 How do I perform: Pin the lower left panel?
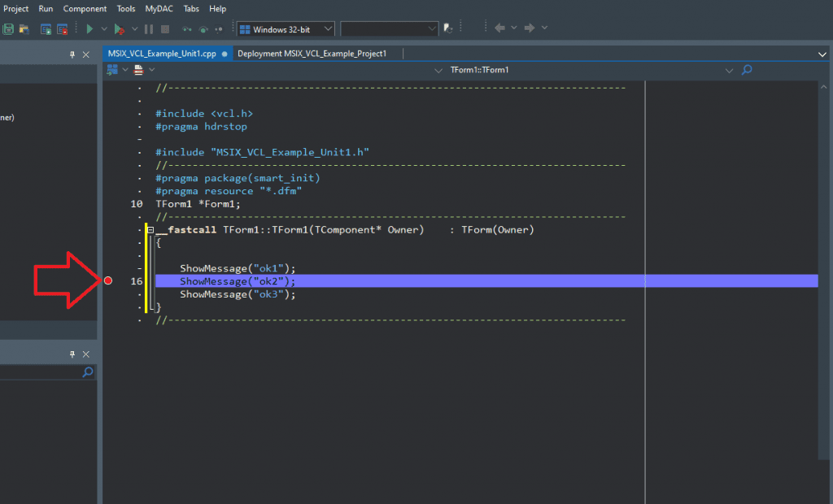[72, 354]
